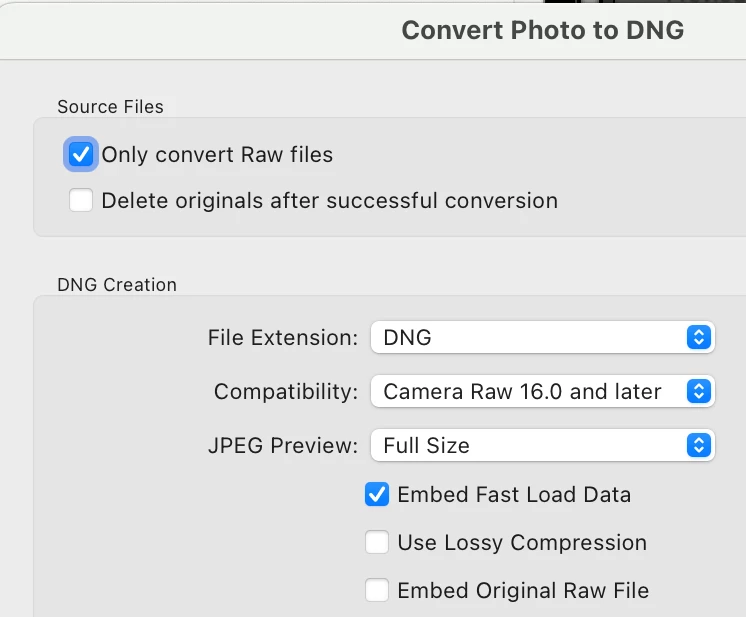Click the "Embed Original Raw File" label text
The width and height of the screenshot is (746, 617).
[x=523, y=591]
